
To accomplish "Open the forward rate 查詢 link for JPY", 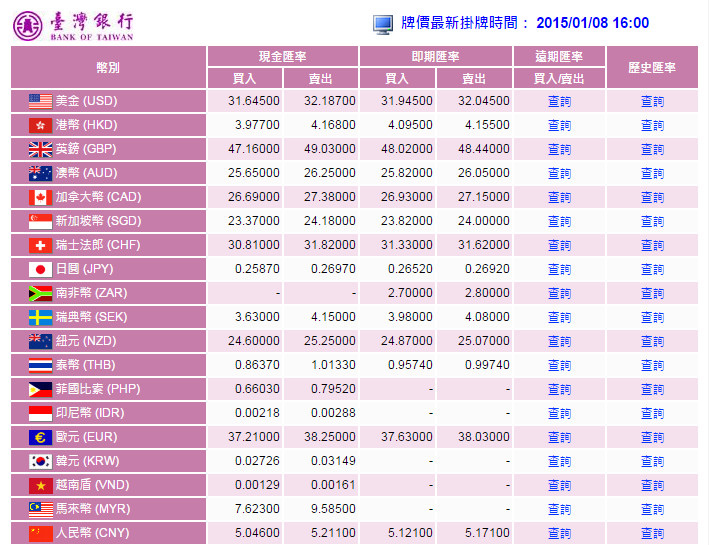I will (559, 269).
